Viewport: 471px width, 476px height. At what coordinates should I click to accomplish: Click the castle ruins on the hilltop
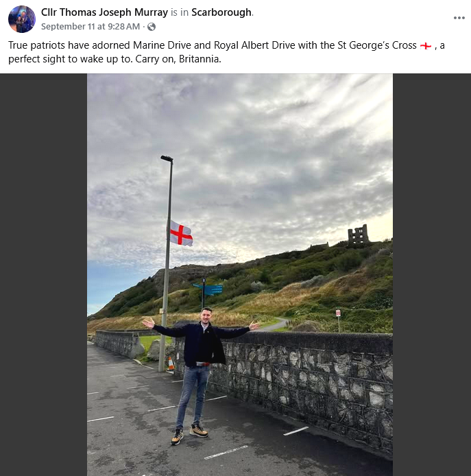pos(358,235)
